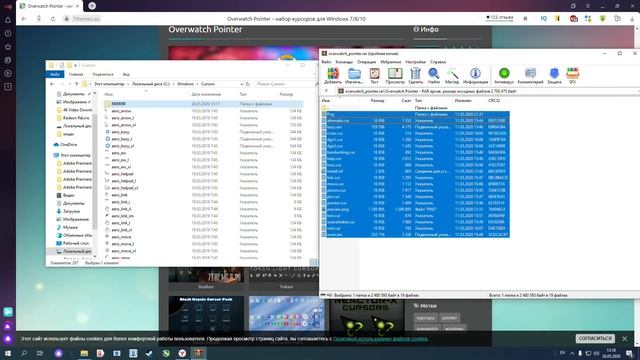Open Операции menu in WinRAR
This screenshot has width=640, height=360.
pyautogui.click(x=366, y=62)
